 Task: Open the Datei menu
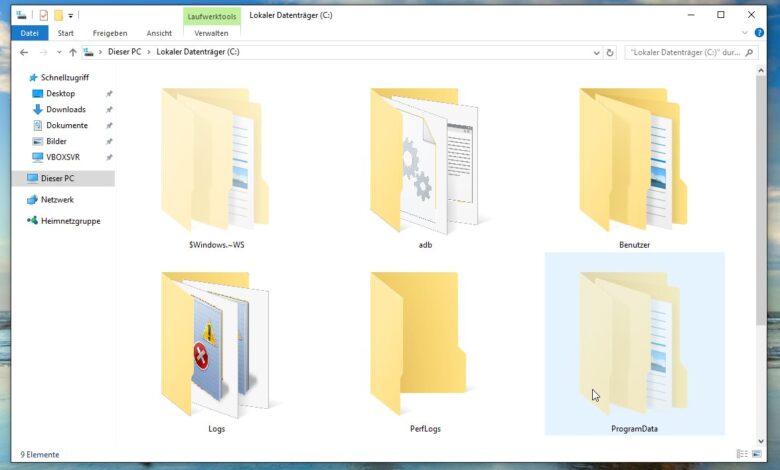(28, 33)
